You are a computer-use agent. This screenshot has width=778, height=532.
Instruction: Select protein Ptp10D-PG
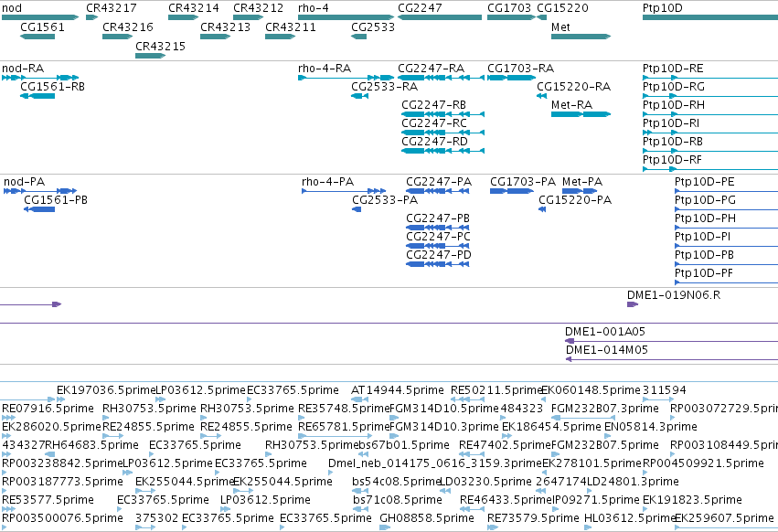(x=727, y=209)
